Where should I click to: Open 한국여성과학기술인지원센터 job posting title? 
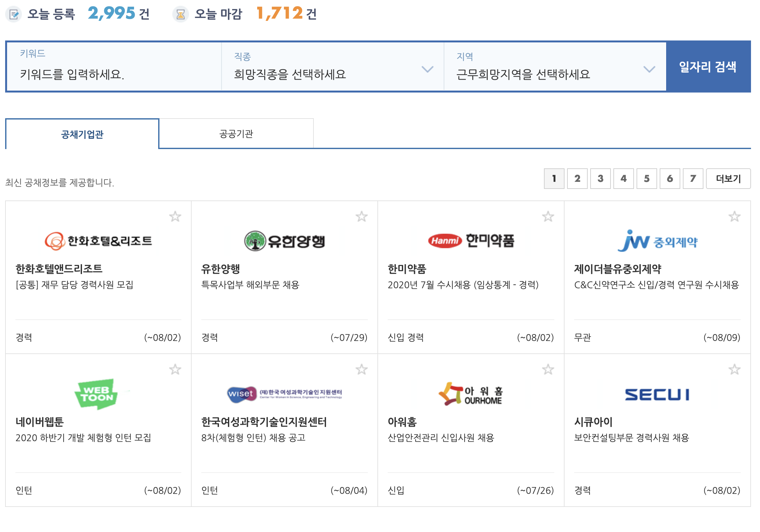point(253,438)
